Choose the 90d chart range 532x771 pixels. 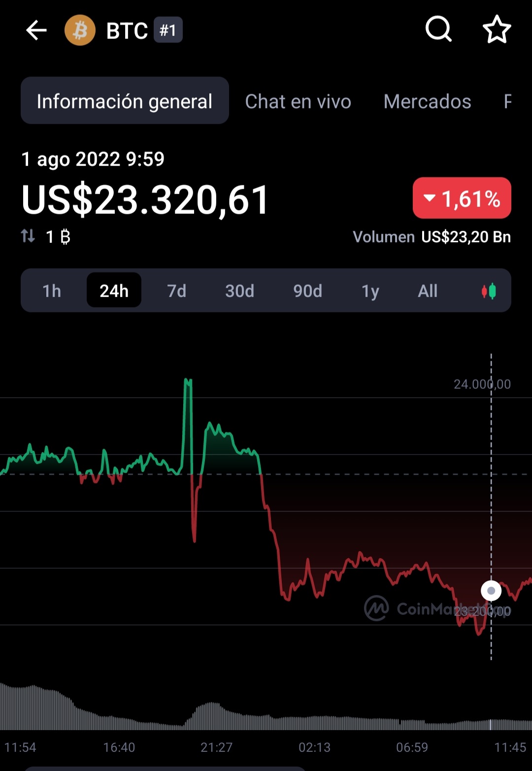coord(307,291)
